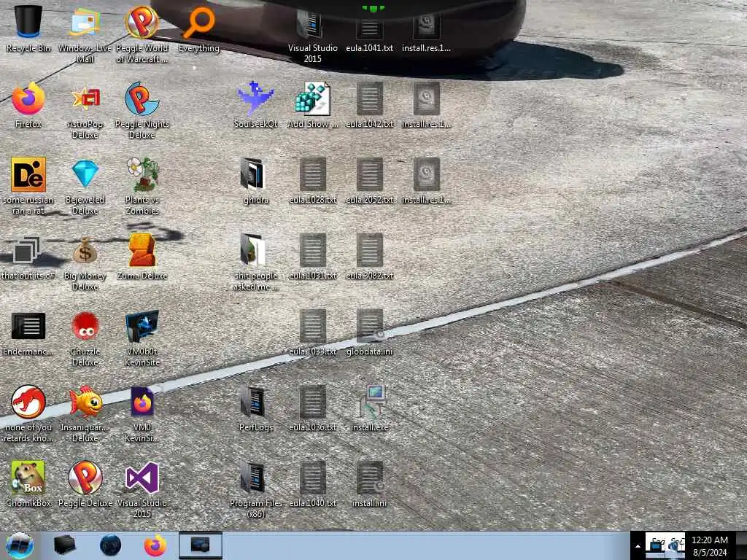
Task: Select the Firefox desktop shortcut
Action: [28, 105]
